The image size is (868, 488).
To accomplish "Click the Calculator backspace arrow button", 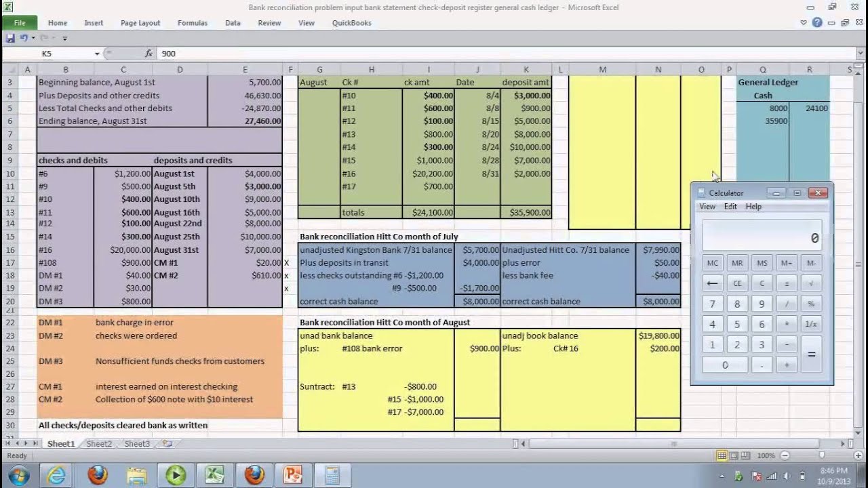I will click(x=712, y=283).
